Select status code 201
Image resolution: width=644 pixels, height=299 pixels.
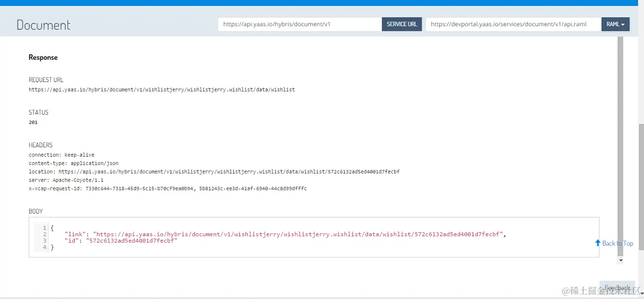33,122
